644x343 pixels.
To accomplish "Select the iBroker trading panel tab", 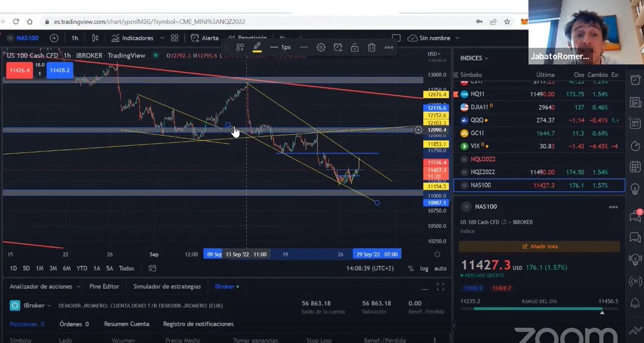I will [227, 287].
